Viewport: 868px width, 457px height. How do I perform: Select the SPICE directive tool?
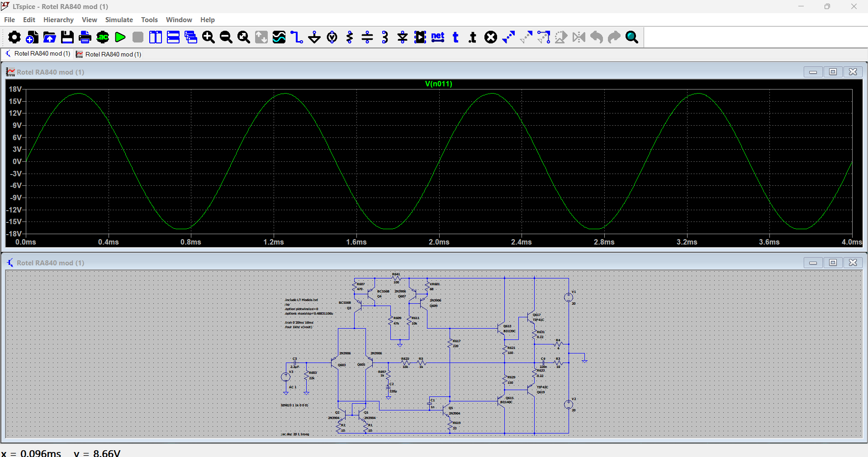[x=473, y=37]
